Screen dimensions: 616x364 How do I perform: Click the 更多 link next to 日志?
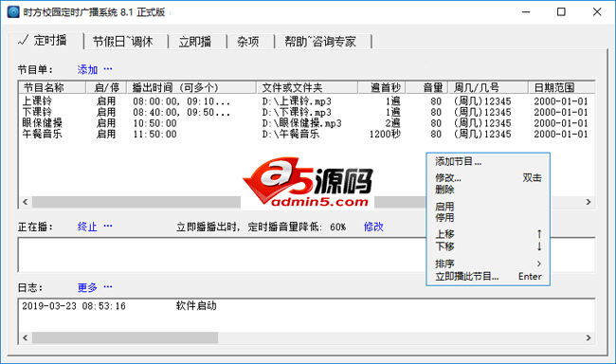(x=87, y=287)
